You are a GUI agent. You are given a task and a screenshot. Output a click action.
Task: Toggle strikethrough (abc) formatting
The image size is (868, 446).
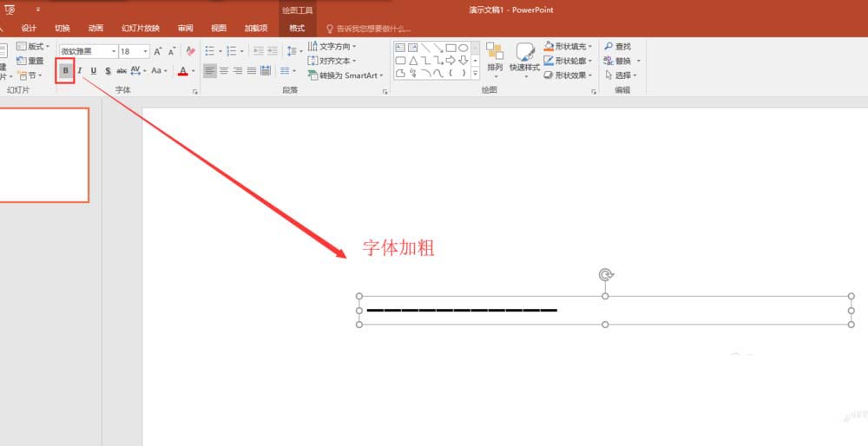122,71
